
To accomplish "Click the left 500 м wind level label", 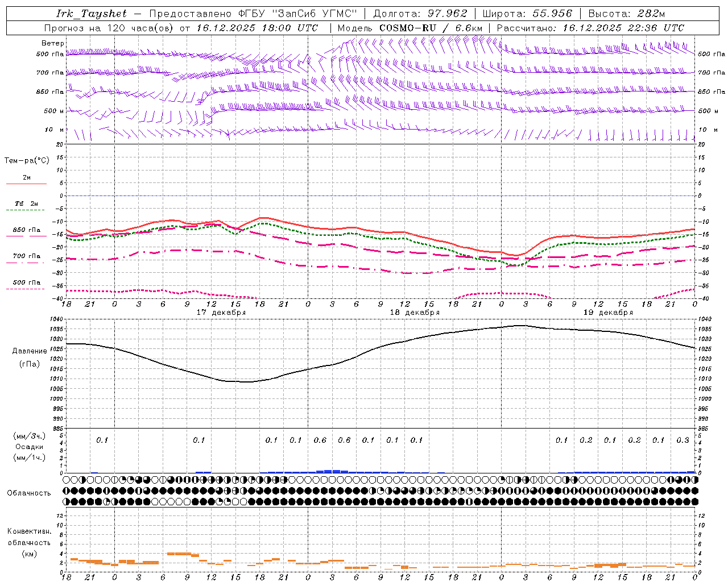I will click(x=54, y=111).
